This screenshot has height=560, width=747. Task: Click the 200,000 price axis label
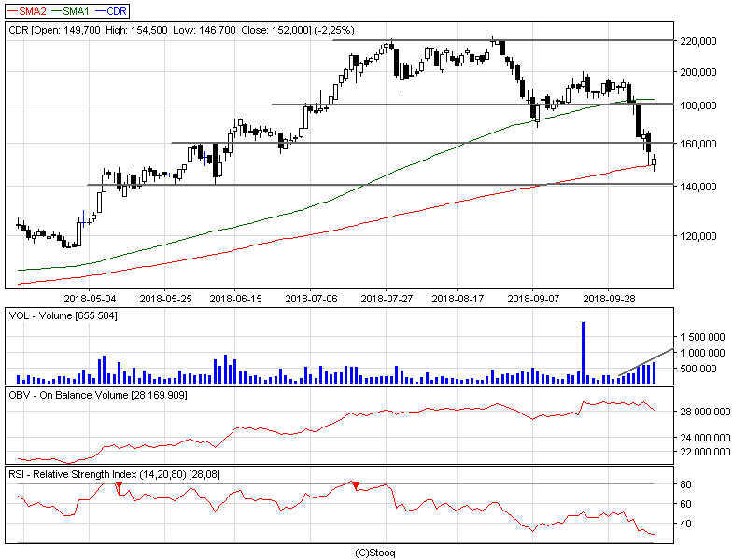(698, 72)
